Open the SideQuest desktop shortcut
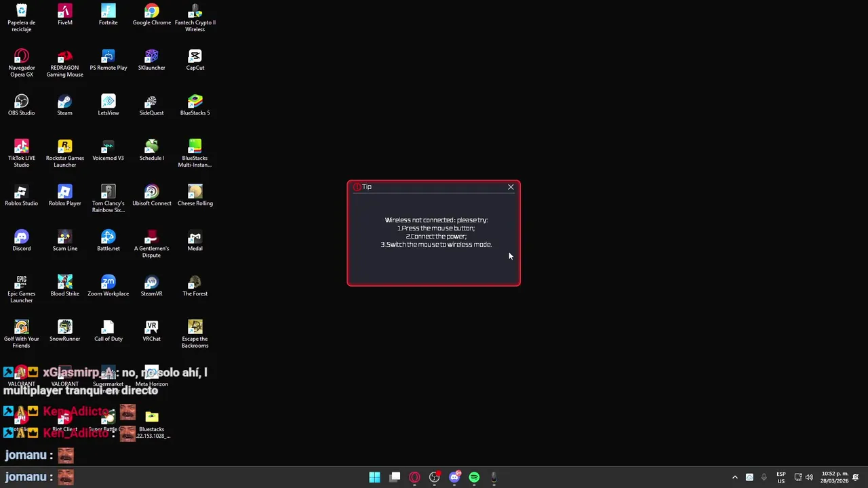 coord(151,105)
